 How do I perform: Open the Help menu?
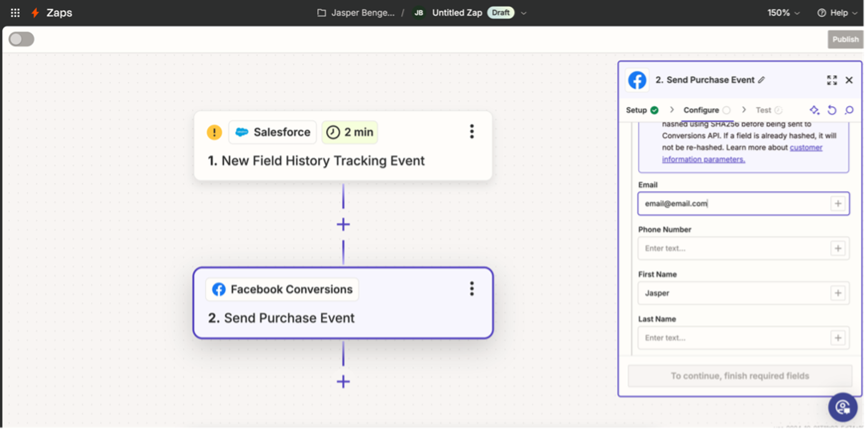pos(837,12)
